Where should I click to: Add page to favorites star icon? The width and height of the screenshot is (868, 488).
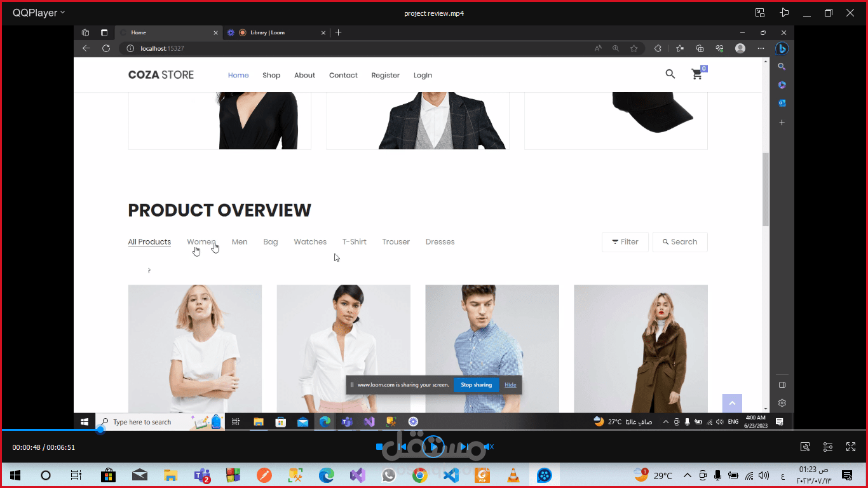pos(634,48)
